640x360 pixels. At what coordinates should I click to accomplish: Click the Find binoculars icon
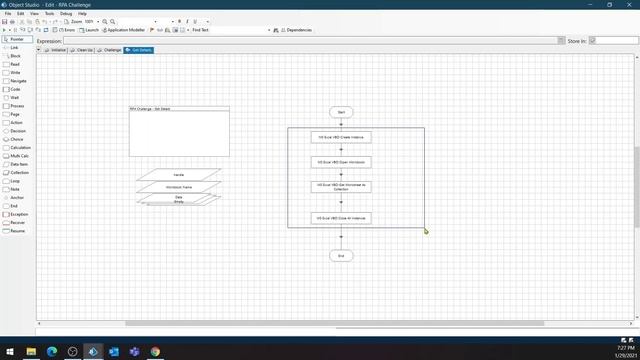pos(276,30)
